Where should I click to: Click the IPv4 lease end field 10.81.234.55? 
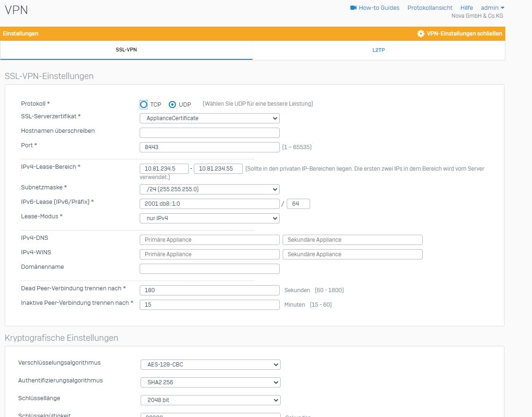pyautogui.click(x=218, y=168)
